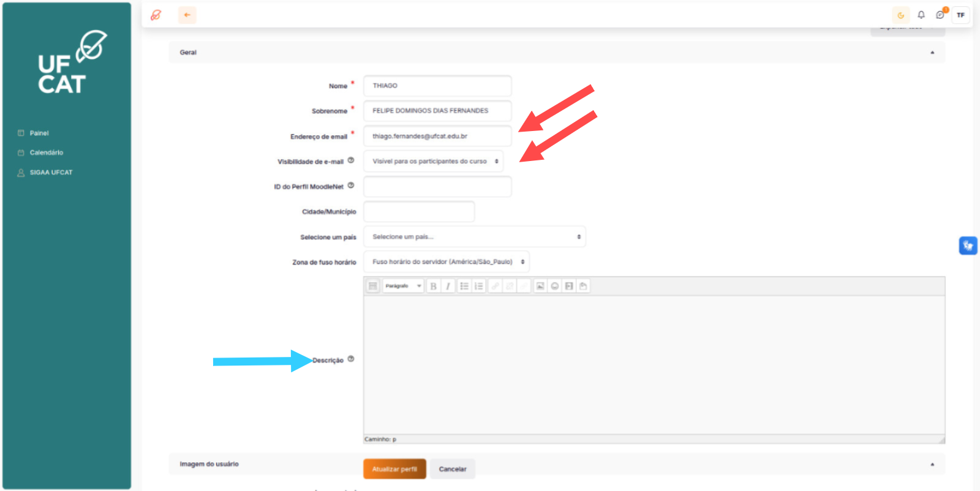Viewport: 980px width, 491px height.
Task: Insert an emoticon into the description
Action: (x=554, y=286)
